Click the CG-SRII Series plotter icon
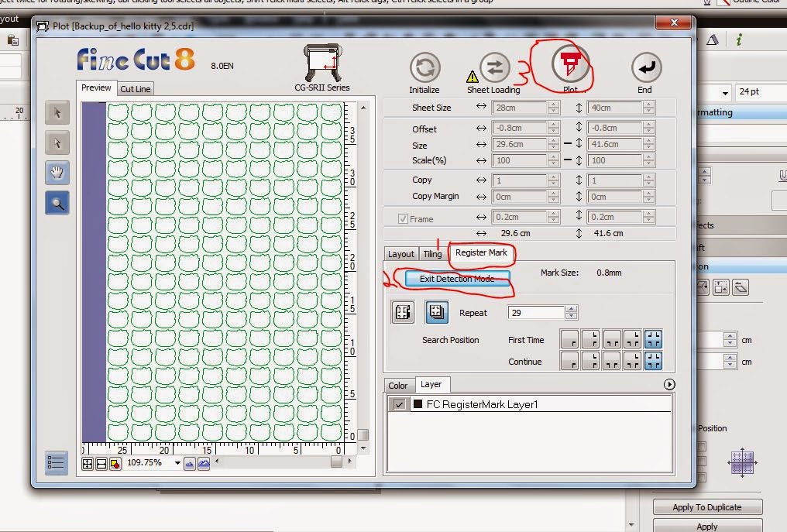The height and width of the screenshot is (532, 787). (x=323, y=63)
